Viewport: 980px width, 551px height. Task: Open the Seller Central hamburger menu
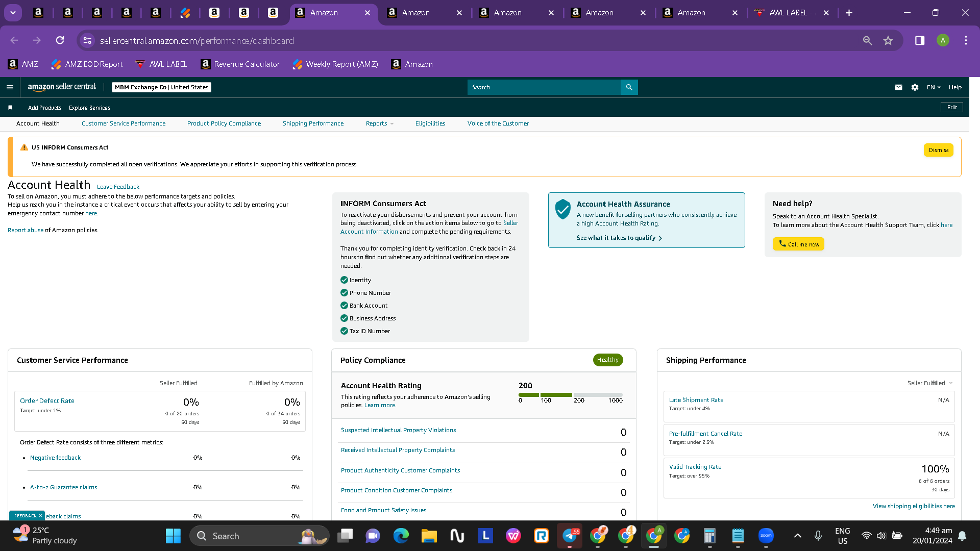pos(10,87)
